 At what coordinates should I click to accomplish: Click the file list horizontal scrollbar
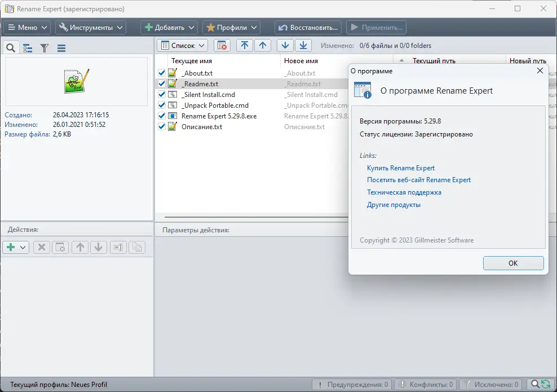point(256,217)
